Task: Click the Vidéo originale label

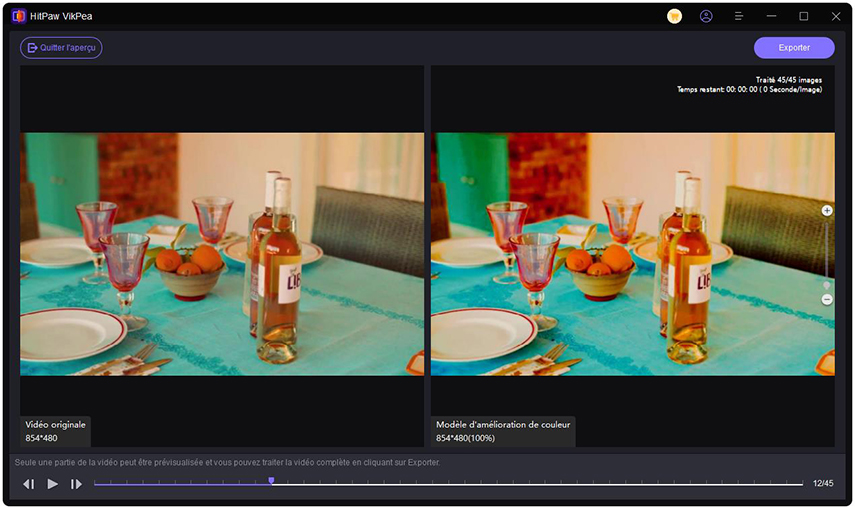Action: point(56,425)
